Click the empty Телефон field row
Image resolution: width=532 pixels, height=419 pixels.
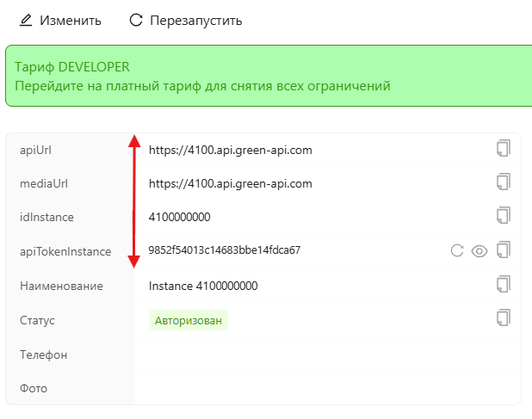click(327, 354)
